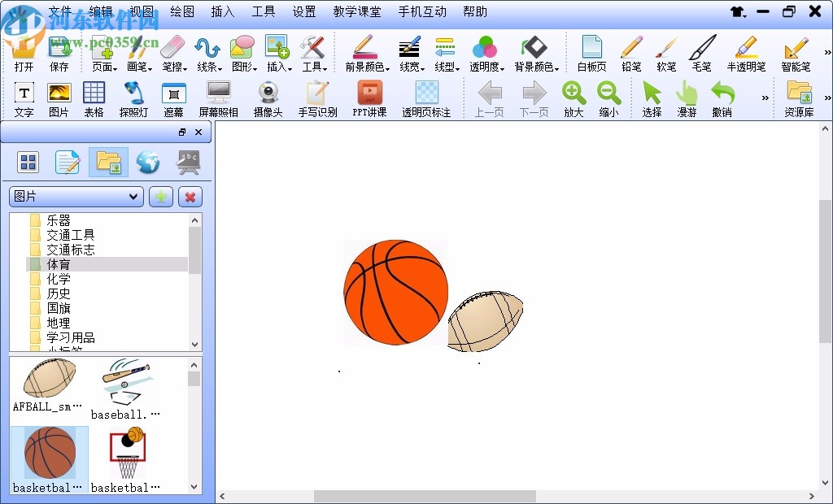
Task: Click the green add resource button
Action: pos(161,197)
